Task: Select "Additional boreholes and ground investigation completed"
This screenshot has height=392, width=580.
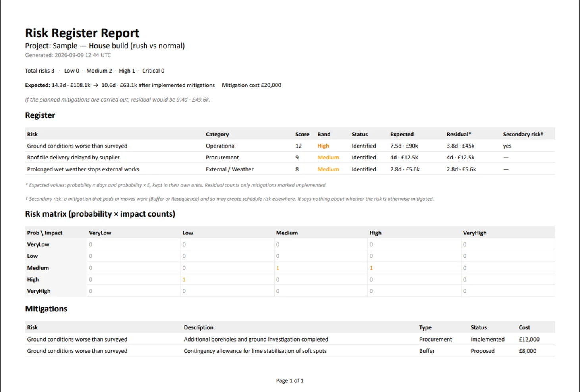Action: [x=256, y=340]
